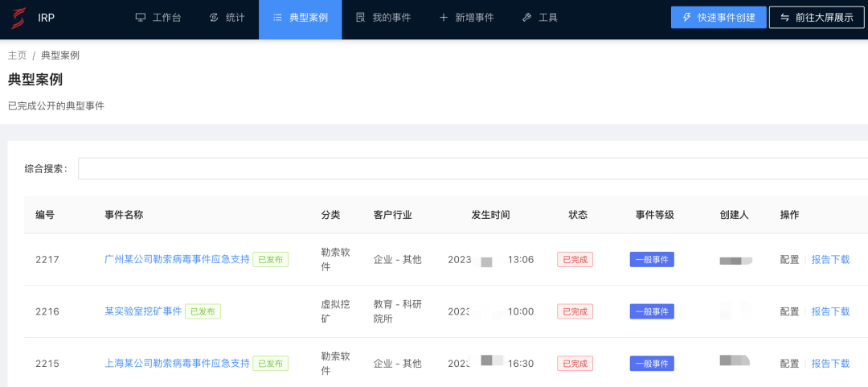The height and width of the screenshot is (387, 868).
Task: Click the list icon beside 典型案例
Action: [x=277, y=18]
